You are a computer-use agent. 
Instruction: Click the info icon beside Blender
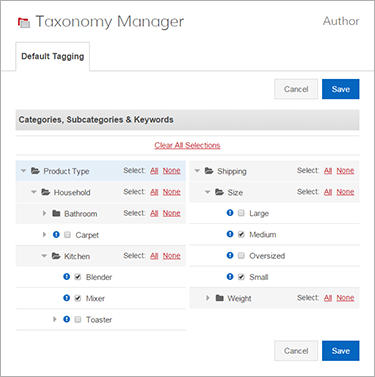(67, 277)
